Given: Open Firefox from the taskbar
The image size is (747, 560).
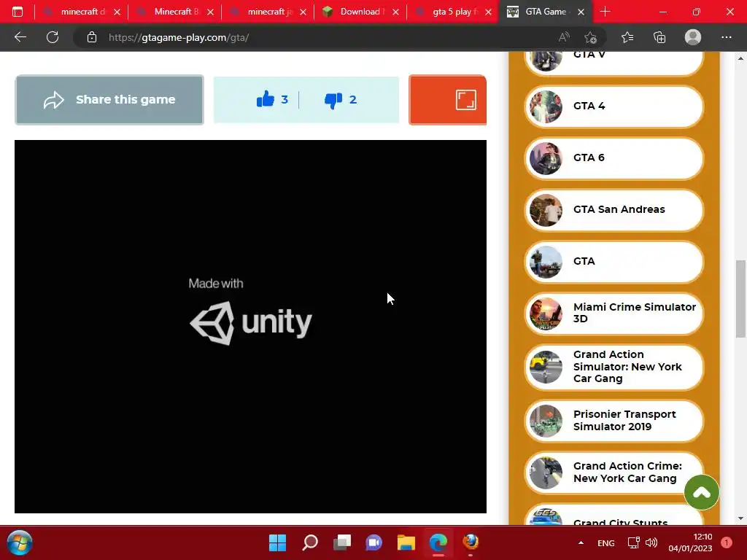Looking at the screenshot, I should [471, 542].
